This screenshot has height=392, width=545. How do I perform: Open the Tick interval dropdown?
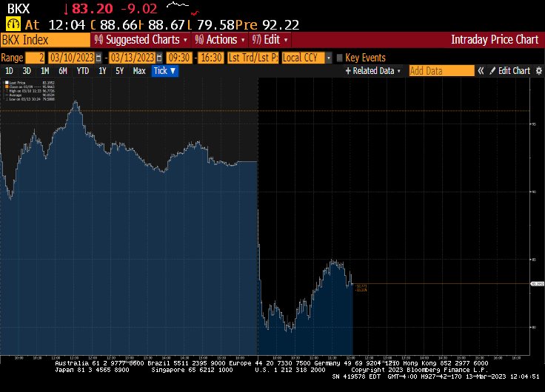[x=164, y=71]
